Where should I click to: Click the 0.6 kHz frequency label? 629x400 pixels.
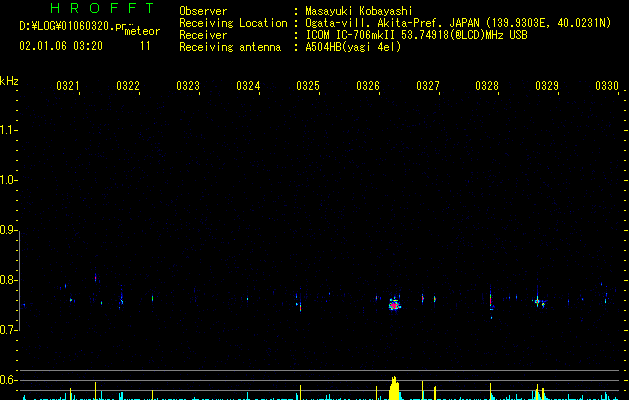click(7, 380)
